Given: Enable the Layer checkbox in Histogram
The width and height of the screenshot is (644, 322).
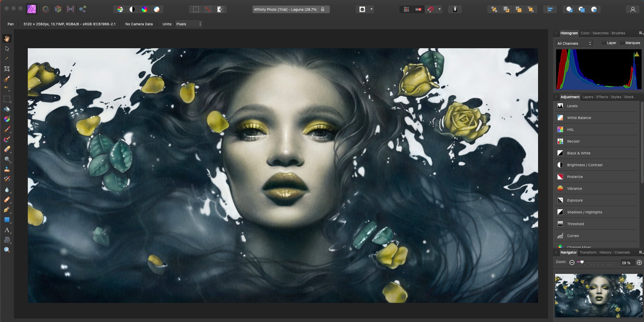Looking at the screenshot, I should pos(604,43).
